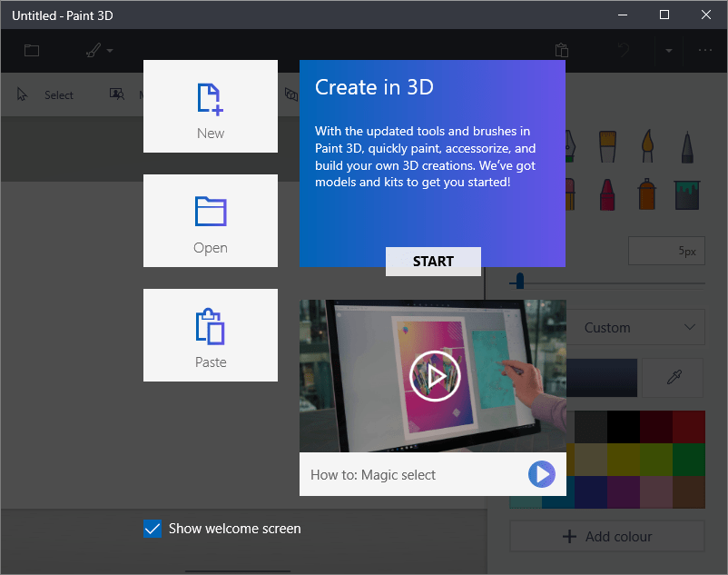Expand the arrow next to Brushes icon
Viewport: 728px width, 575px height.
point(110,50)
